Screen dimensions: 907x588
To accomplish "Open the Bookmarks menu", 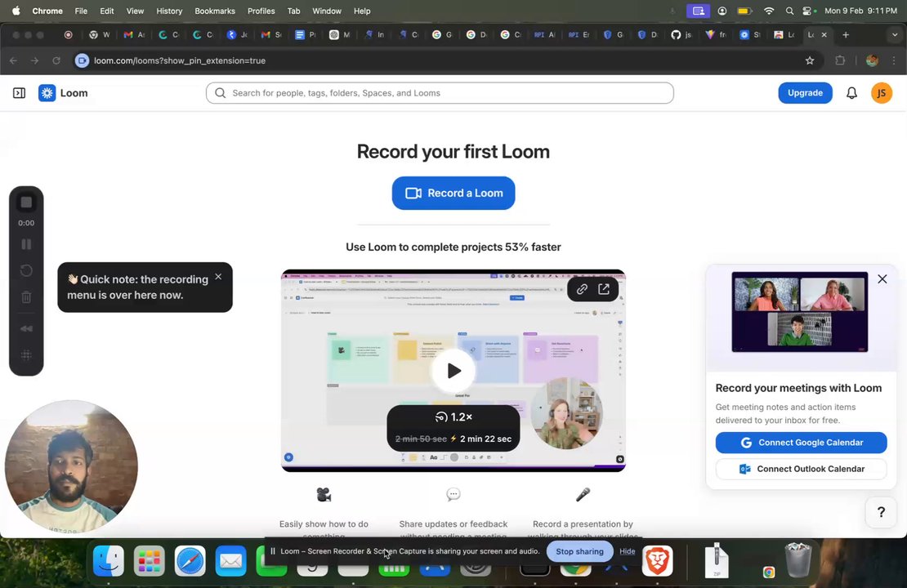I will click(x=215, y=11).
